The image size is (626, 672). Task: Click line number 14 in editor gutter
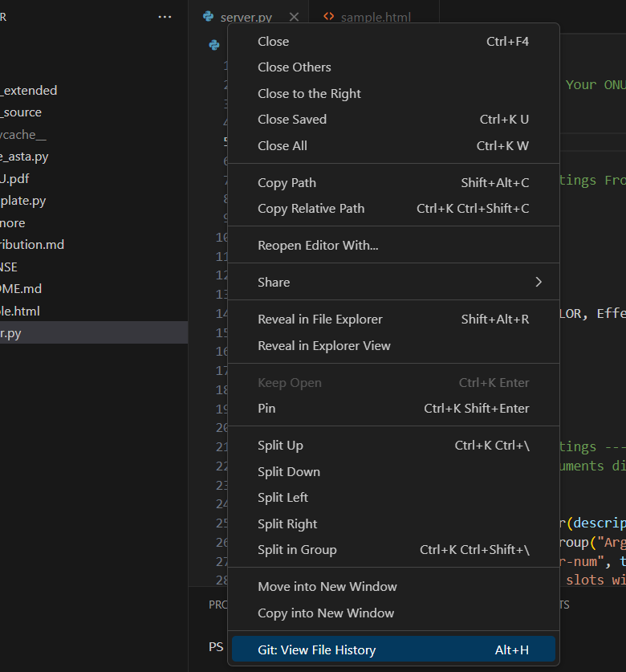(221, 314)
